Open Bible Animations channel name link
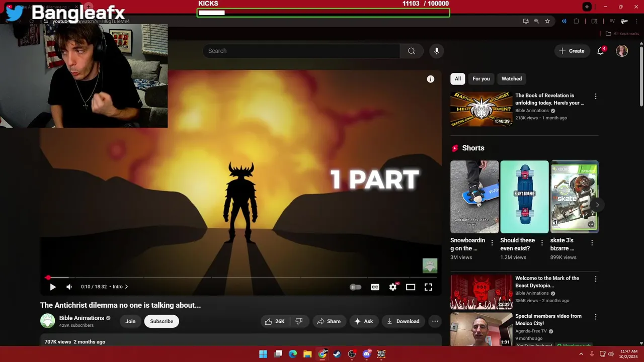The width and height of the screenshot is (644, 362). click(x=82, y=318)
